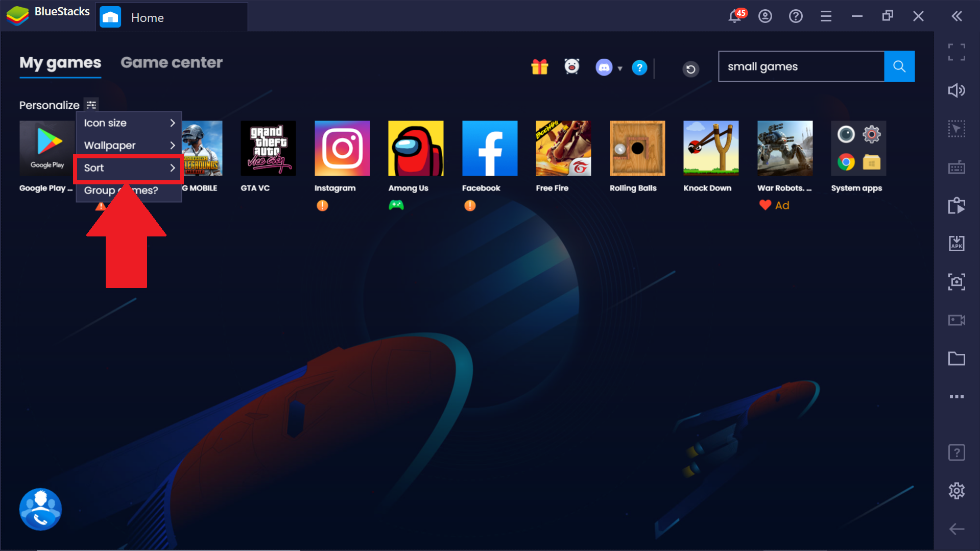Open the multi-instance sync icon
Viewport: 980px width, 551px height.
coord(957,205)
